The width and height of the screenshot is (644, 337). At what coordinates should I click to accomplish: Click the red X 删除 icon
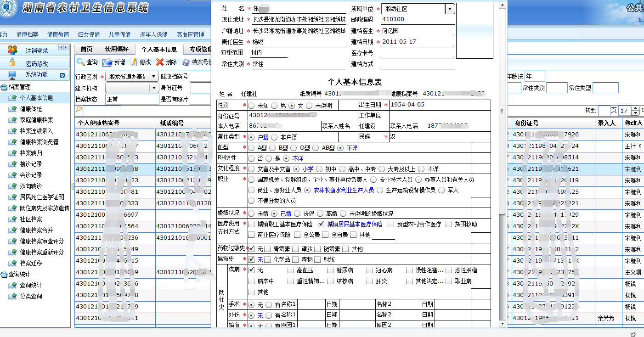[159, 62]
